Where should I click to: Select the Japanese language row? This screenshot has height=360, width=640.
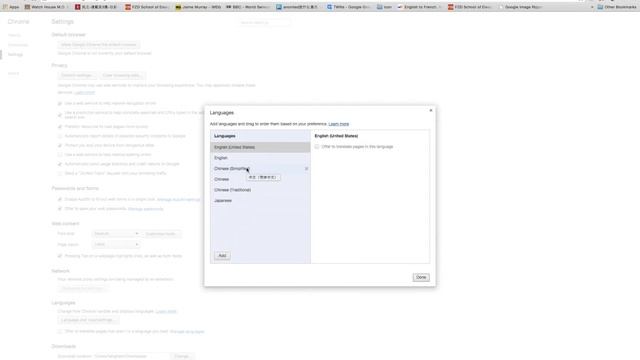260,200
